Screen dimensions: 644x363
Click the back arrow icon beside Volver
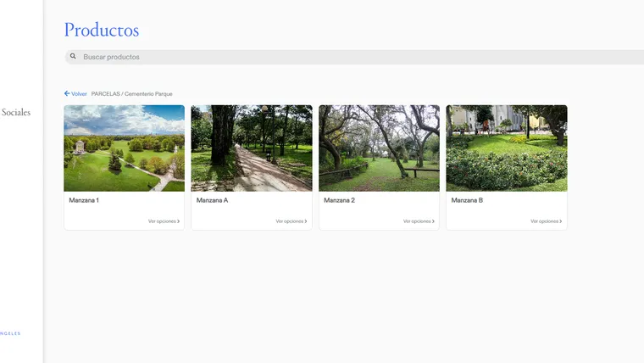click(67, 93)
